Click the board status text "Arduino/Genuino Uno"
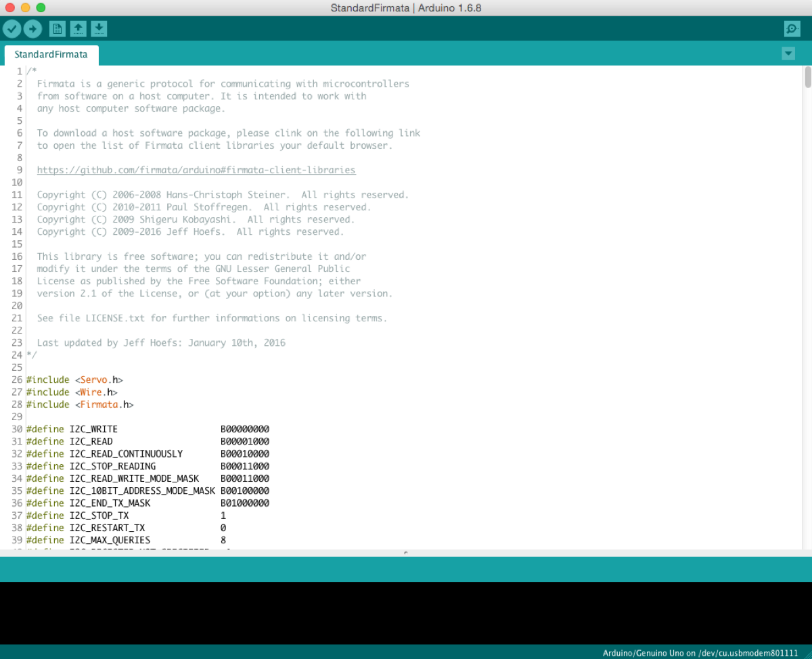 [x=643, y=653]
